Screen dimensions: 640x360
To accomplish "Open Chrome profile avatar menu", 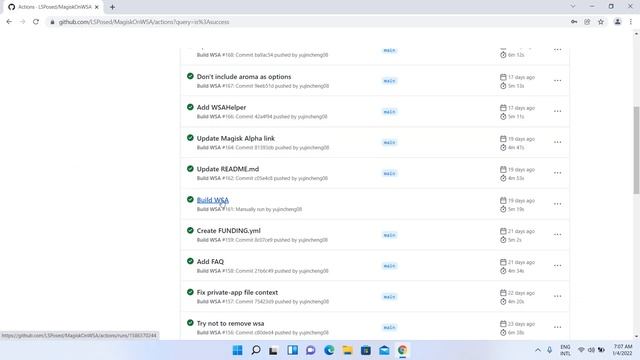I will [x=618, y=22].
